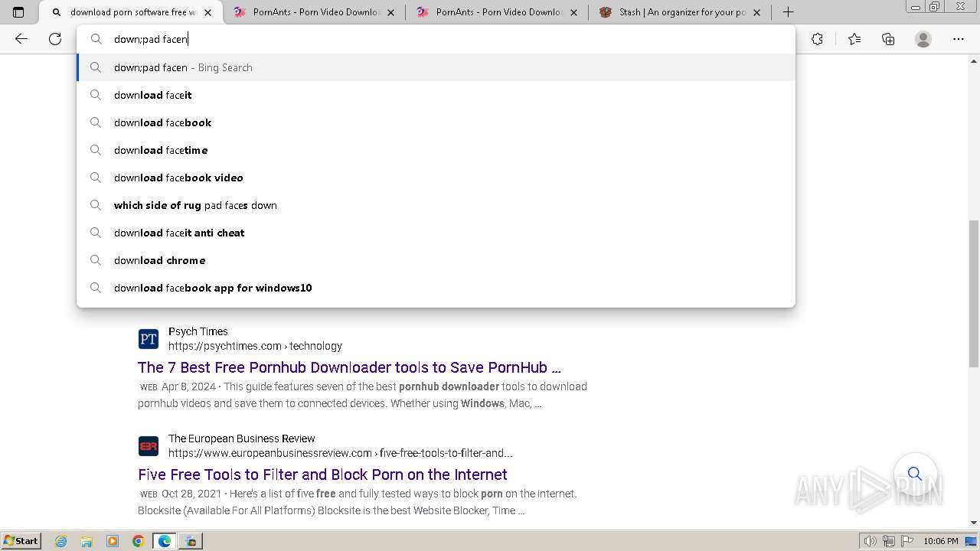Choose the 'download chrome' suggestion
Viewport: 980px width, 551px height.
click(x=436, y=260)
